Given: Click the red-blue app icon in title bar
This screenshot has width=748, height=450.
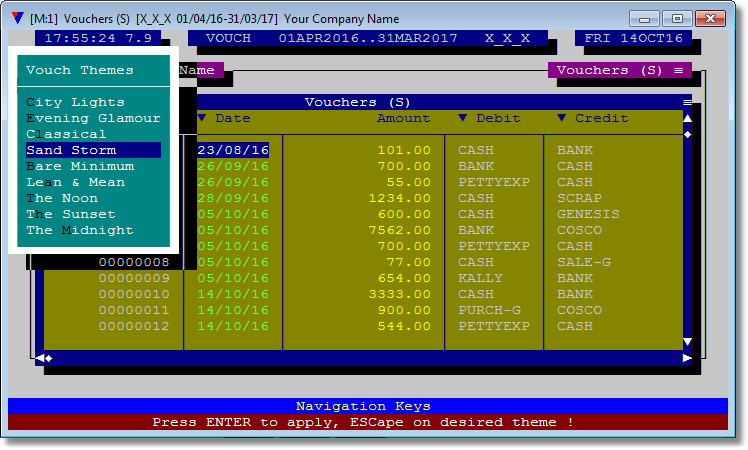Looking at the screenshot, I should pos(18,18).
